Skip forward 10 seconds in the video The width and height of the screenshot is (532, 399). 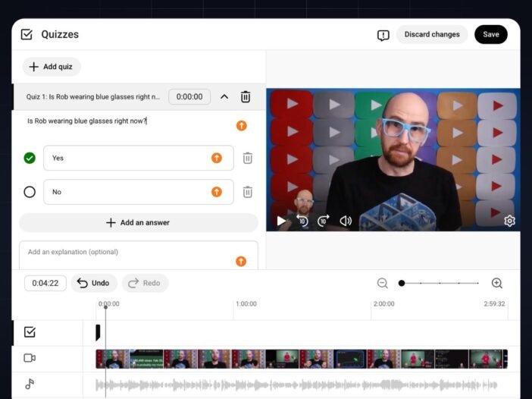(324, 221)
